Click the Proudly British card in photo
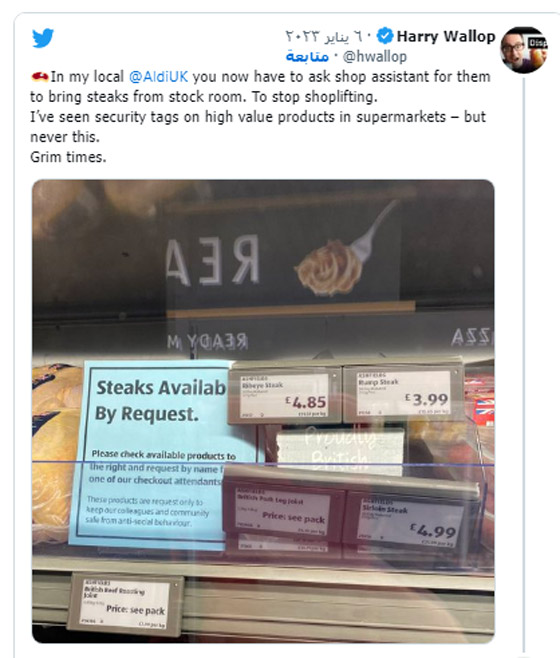Image resolution: width=560 pixels, height=658 pixels. (340, 446)
